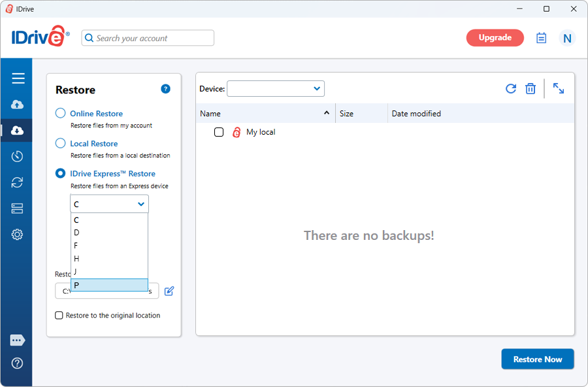
Task: Open the N profile avatar
Action: coord(567,38)
